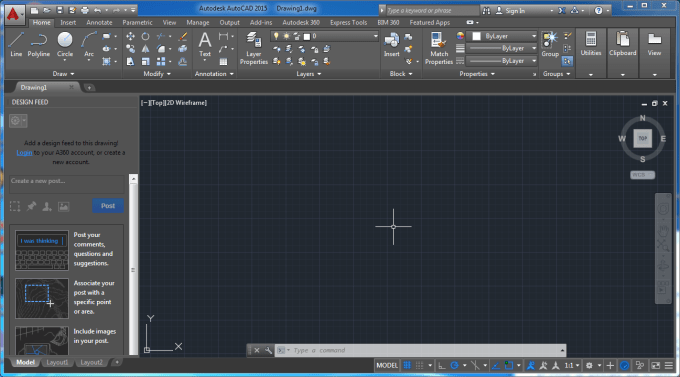Viewport: 680px width, 377px height.
Task: Expand the Annotation panel dropdown
Action: [x=214, y=74]
